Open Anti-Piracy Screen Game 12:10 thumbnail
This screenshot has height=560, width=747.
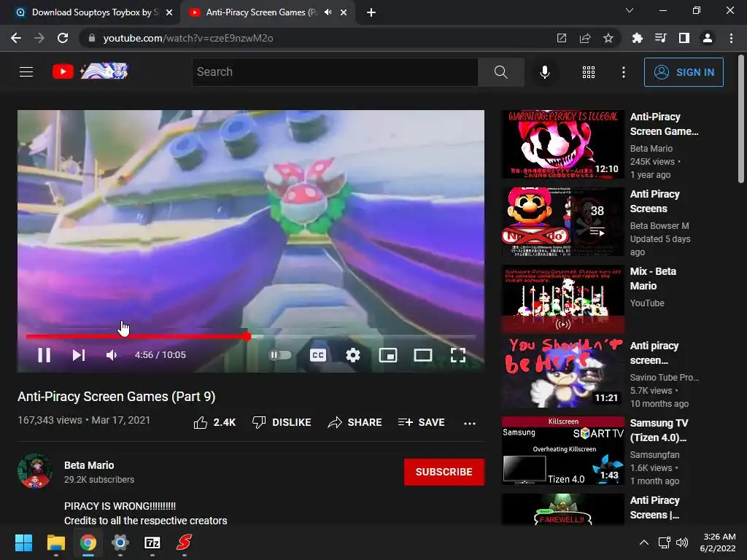562,144
